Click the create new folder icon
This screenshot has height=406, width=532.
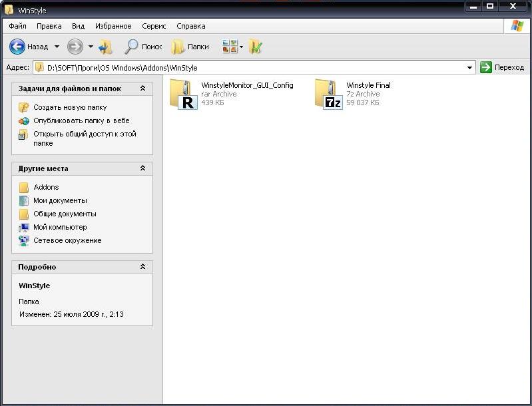tap(23, 107)
